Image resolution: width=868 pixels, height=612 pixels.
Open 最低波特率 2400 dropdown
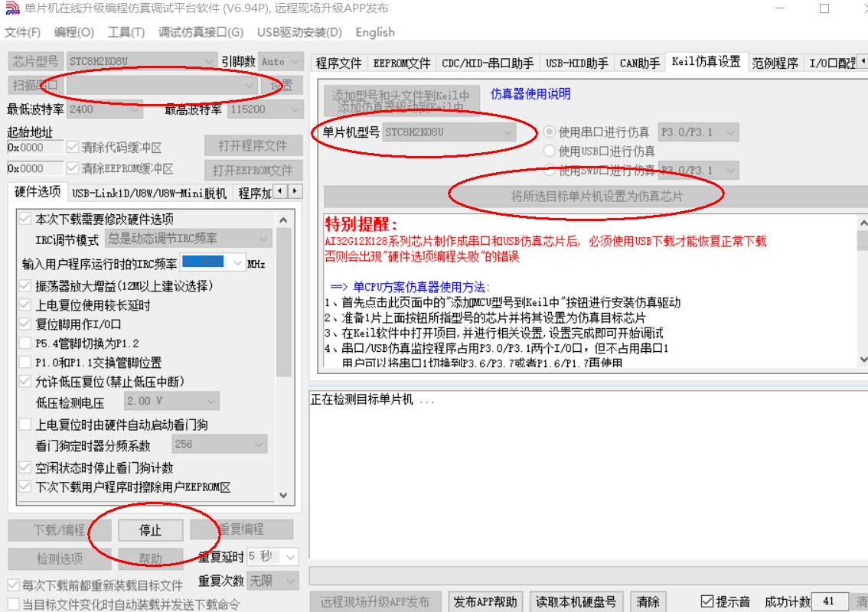point(105,109)
